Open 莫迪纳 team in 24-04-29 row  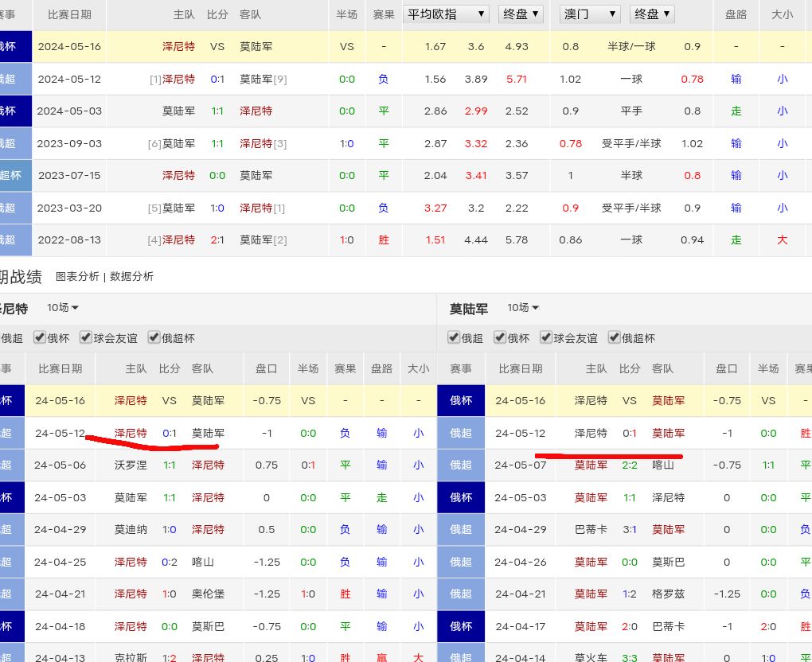[x=131, y=529]
